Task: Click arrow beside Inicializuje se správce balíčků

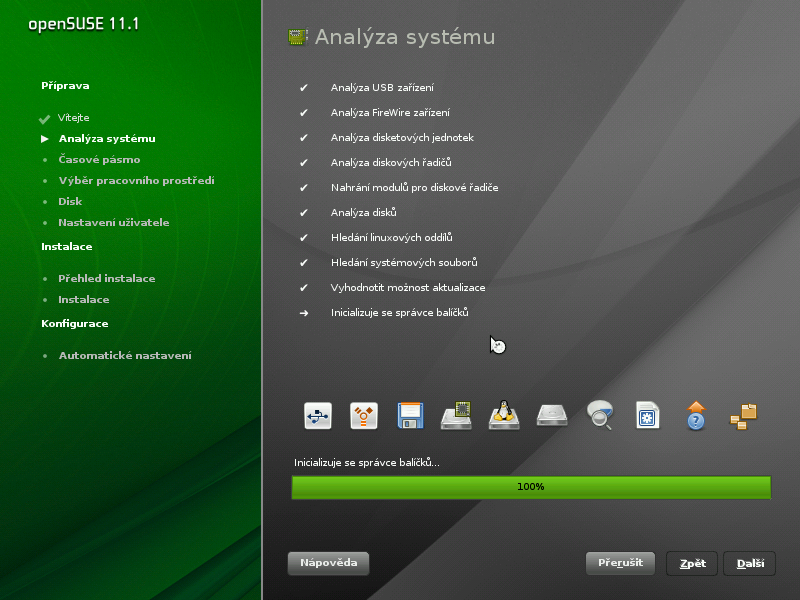Action: pyautogui.click(x=304, y=313)
